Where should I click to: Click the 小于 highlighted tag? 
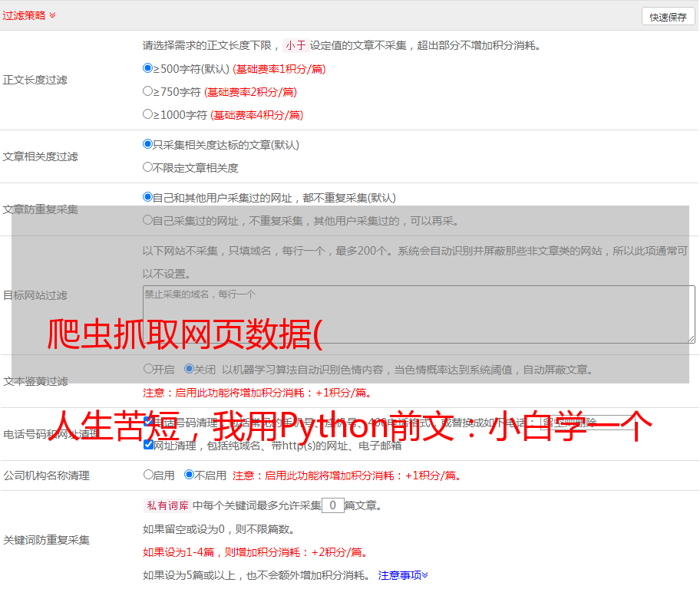point(296,45)
